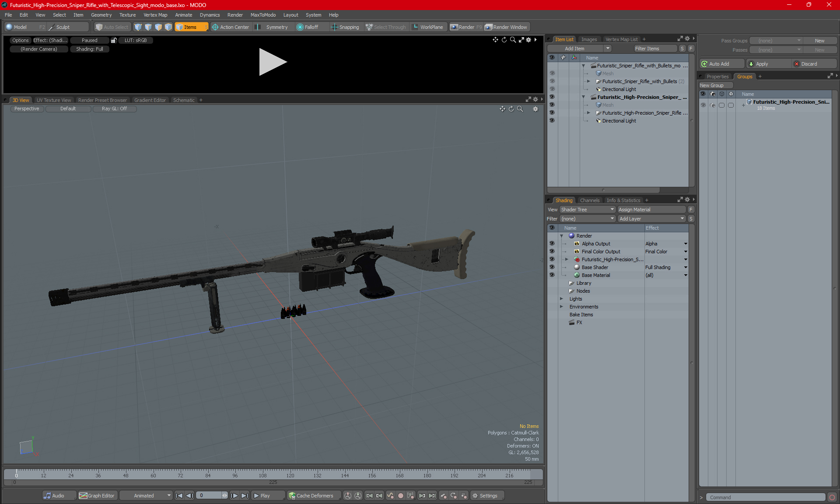Screen dimensions: 840x504
Task: Open the Pass Groups dropdown
Action: point(776,41)
